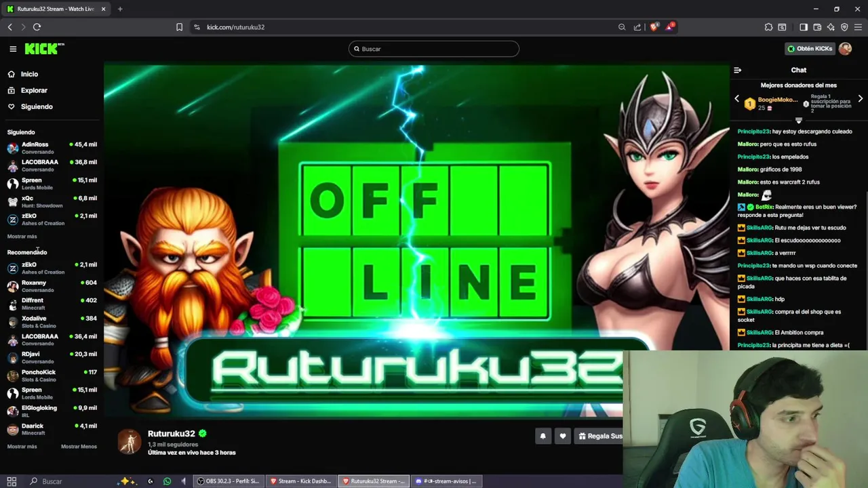Click the share icon in address bar
Viewport: 868px width, 488px height.
(x=637, y=27)
